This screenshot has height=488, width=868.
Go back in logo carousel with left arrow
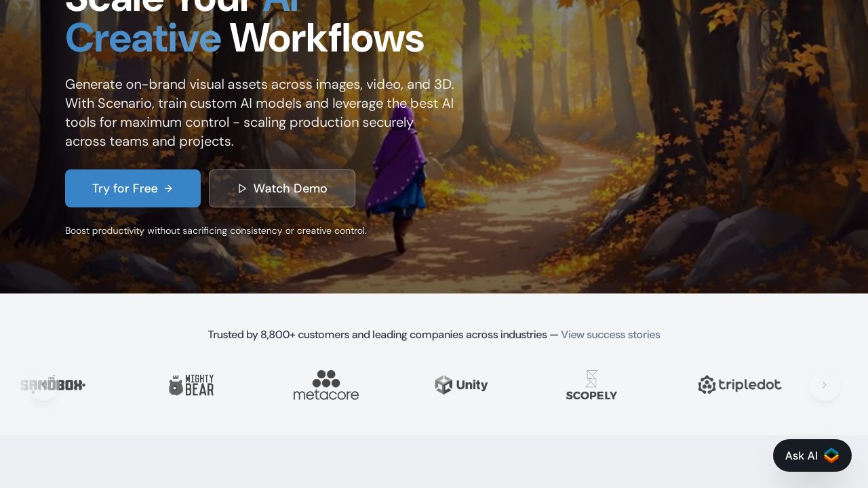pos(43,385)
